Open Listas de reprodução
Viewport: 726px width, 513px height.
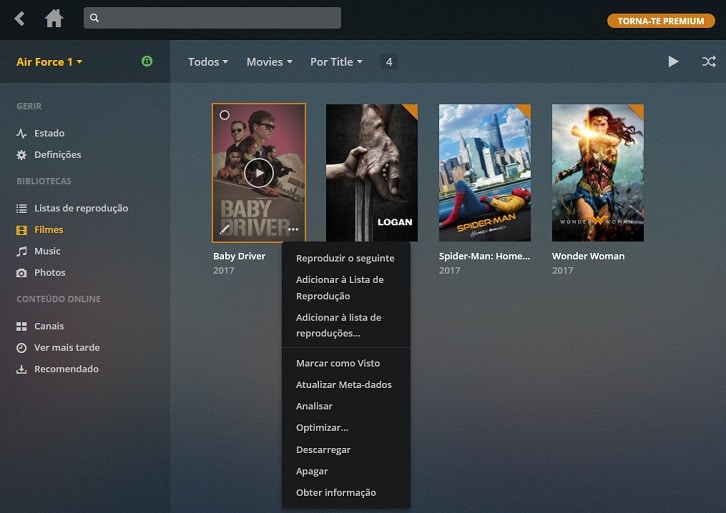(x=81, y=208)
